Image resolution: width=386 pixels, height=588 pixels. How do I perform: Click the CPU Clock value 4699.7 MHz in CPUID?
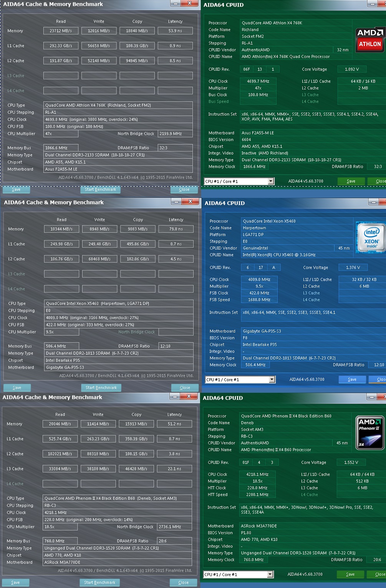pos(258,81)
